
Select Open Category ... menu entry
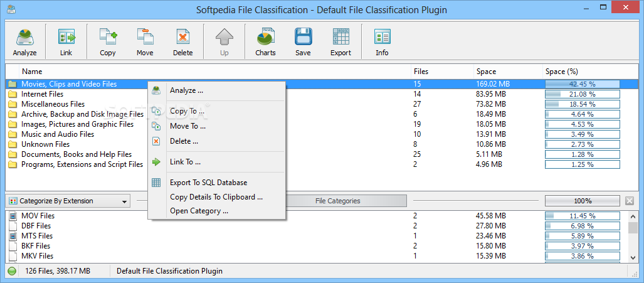216,211
